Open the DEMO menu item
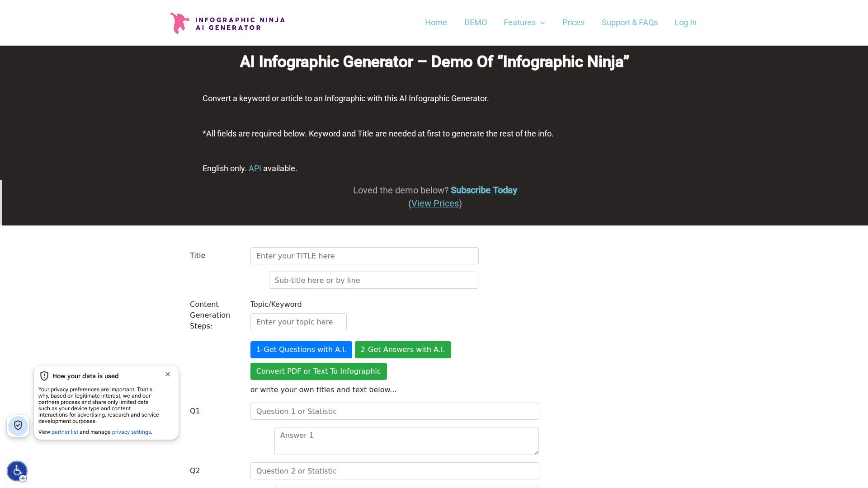This screenshot has height=488, width=868. [476, 23]
